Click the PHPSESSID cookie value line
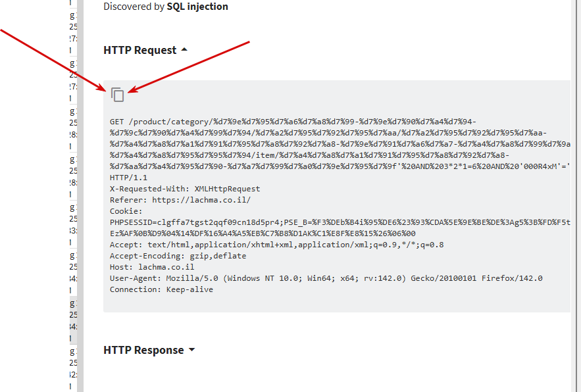The width and height of the screenshot is (581, 392). click(340, 222)
